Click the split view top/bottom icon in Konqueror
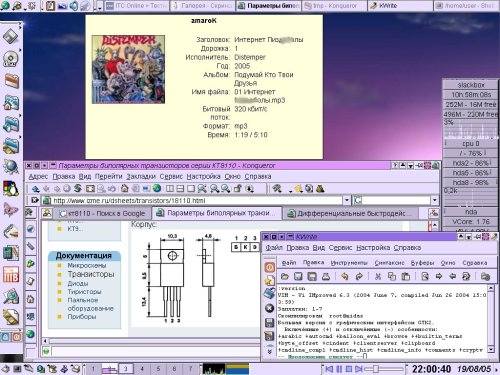 (x=180, y=189)
